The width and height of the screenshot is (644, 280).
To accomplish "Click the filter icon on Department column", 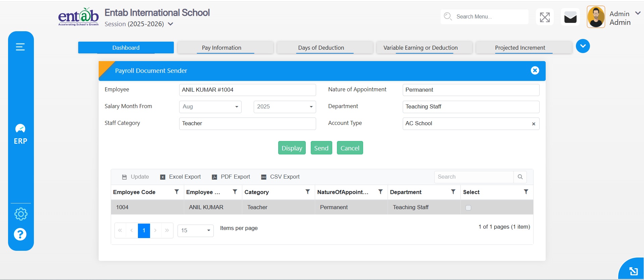I will coord(453,192).
